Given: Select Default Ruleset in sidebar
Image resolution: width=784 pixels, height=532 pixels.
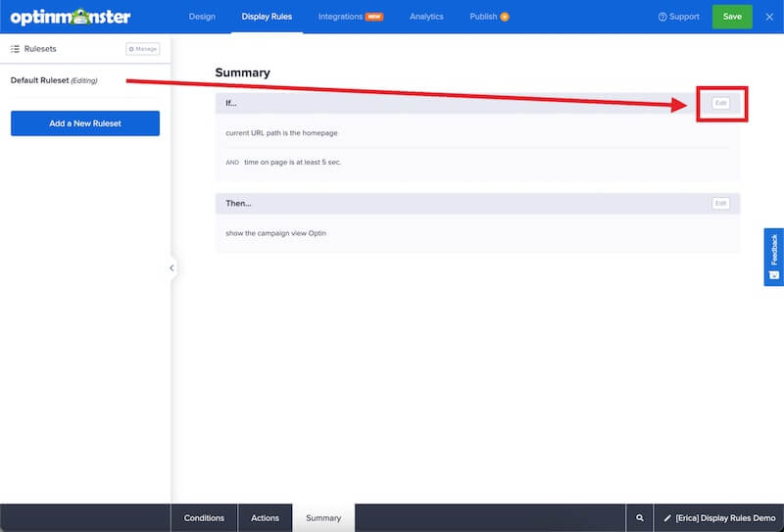Looking at the screenshot, I should click(x=54, y=80).
